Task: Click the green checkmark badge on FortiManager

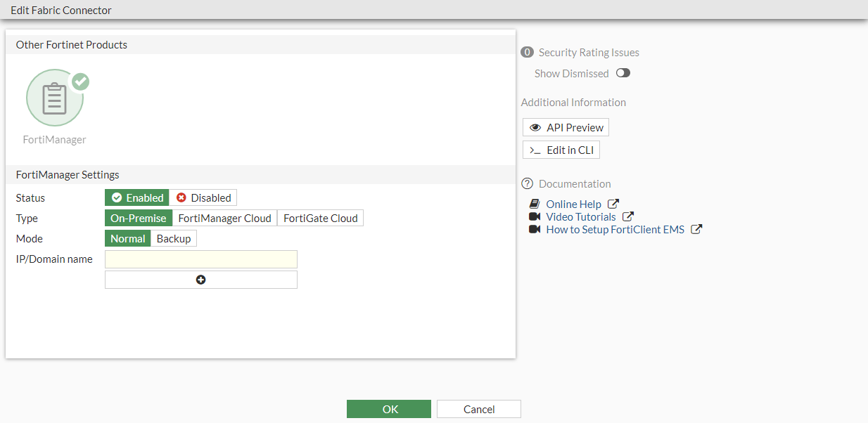Action: tap(81, 82)
